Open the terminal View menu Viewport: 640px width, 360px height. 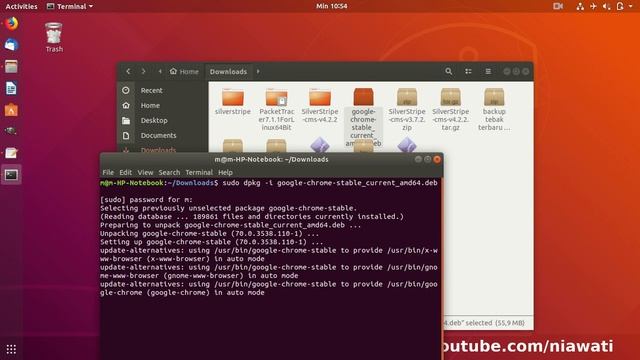[x=145, y=172]
